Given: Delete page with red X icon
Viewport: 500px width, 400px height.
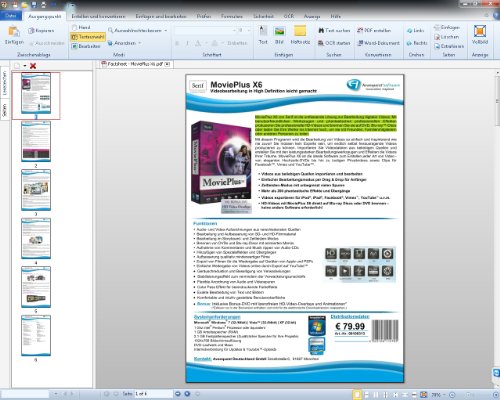Looking at the screenshot, I should (33, 66).
